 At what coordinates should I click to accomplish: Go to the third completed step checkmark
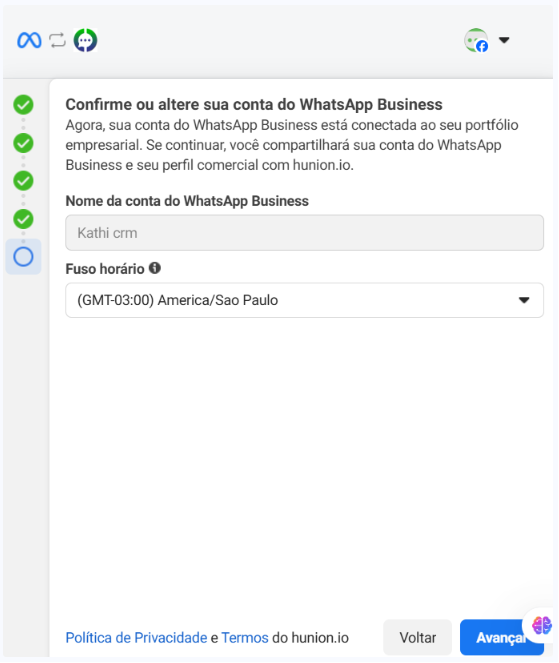(x=23, y=181)
